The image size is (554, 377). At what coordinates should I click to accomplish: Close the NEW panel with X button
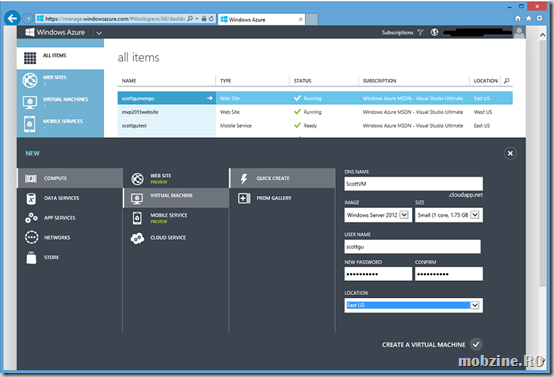pos(510,153)
